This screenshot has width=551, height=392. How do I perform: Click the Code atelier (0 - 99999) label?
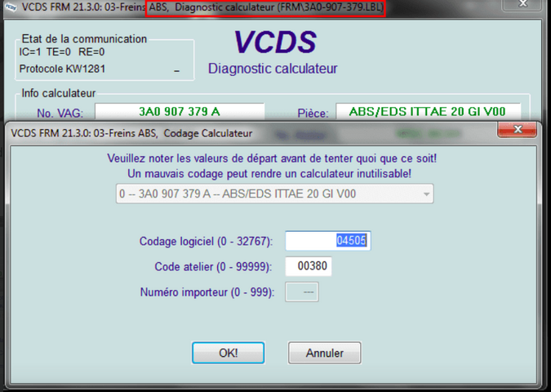(213, 267)
